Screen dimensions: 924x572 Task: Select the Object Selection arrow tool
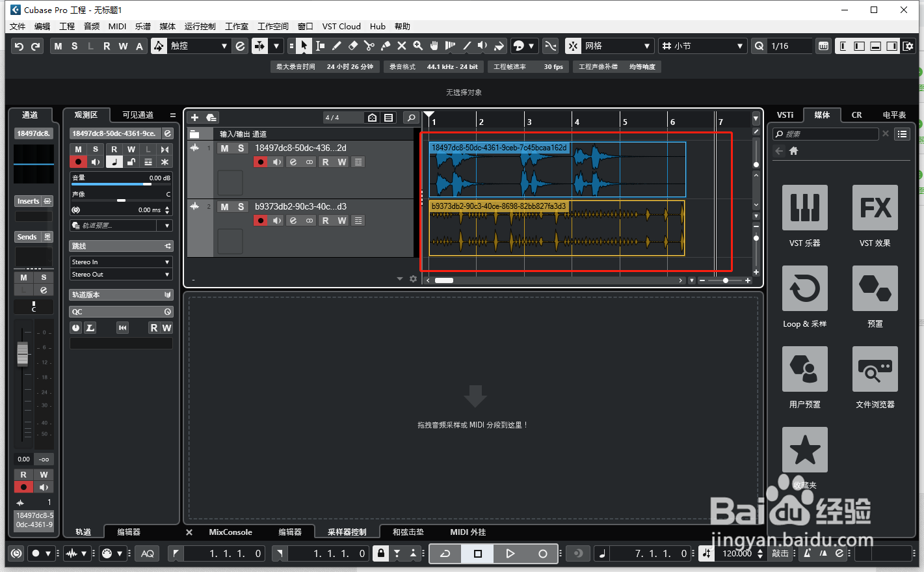tap(304, 46)
